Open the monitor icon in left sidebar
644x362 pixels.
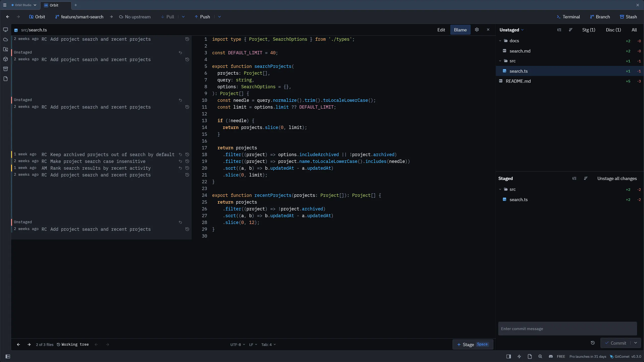coord(6,30)
